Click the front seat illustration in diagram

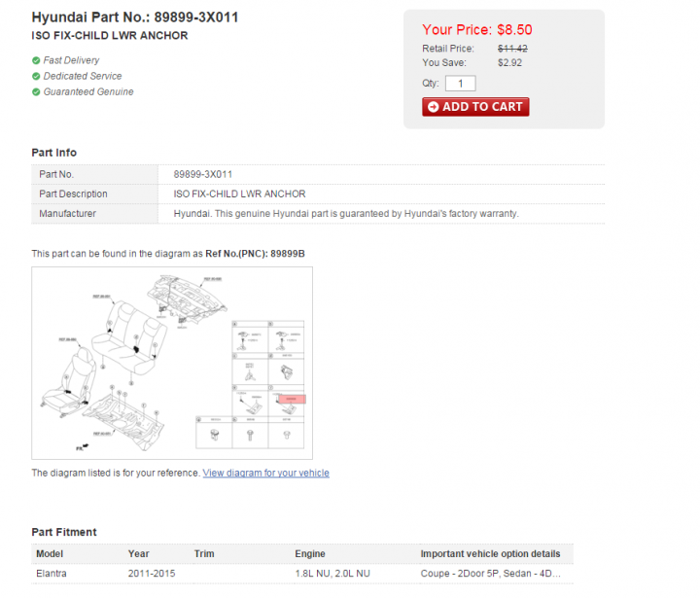coord(68,381)
